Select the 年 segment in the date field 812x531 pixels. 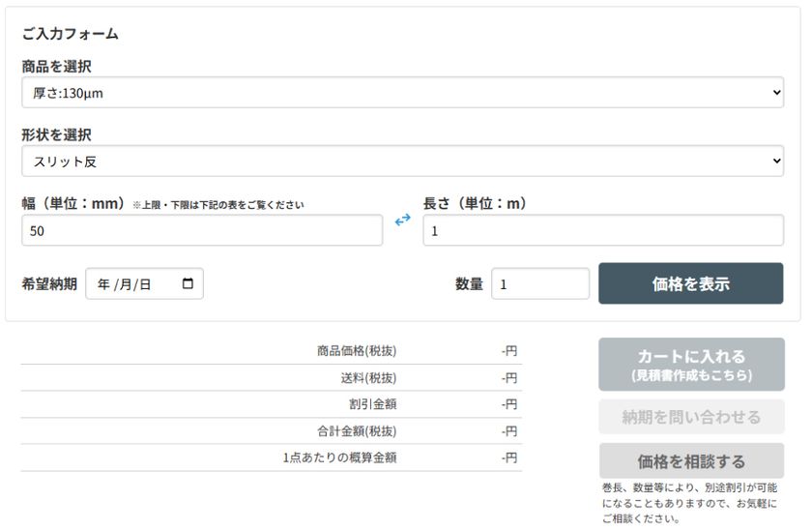[103, 284]
